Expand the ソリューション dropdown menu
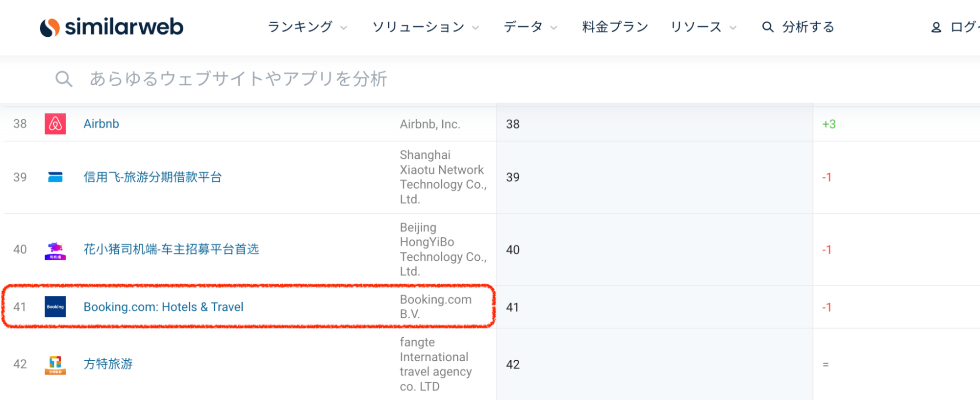The image size is (980, 400). [x=425, y=27]
